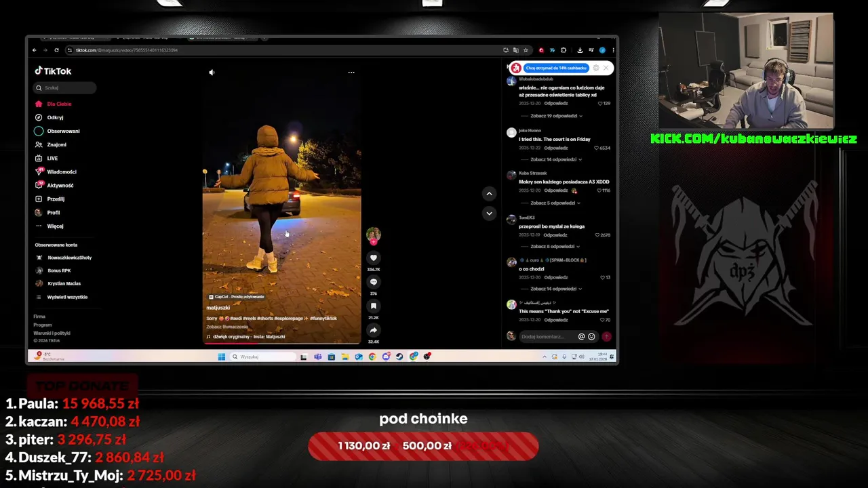Viewport: 868px width, 488px height.
Task: Click the TikTok 'Szukaj' search field
Action: click(x=65, y=87)
